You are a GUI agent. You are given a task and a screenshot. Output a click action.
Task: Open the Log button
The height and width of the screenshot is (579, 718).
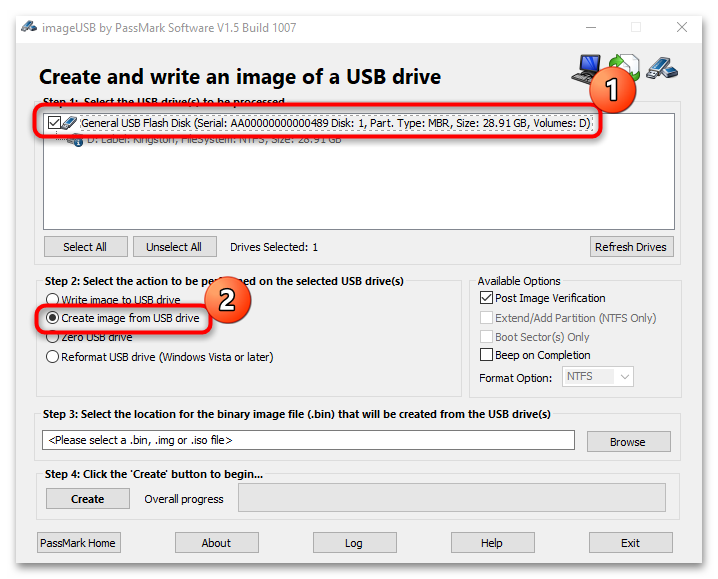(355, 543)
